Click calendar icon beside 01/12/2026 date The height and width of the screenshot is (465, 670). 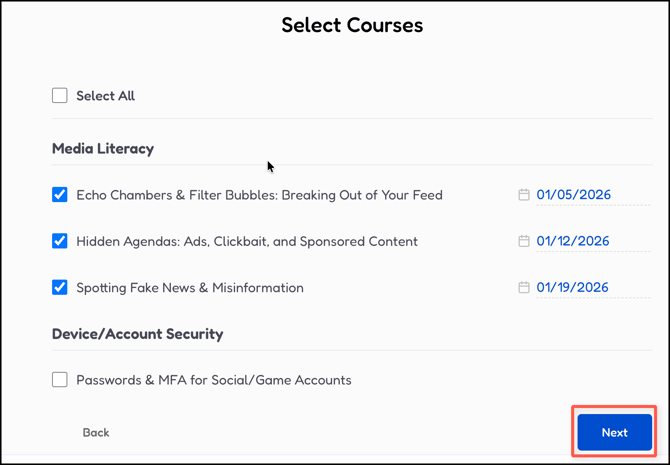click(x=524, y=241)
